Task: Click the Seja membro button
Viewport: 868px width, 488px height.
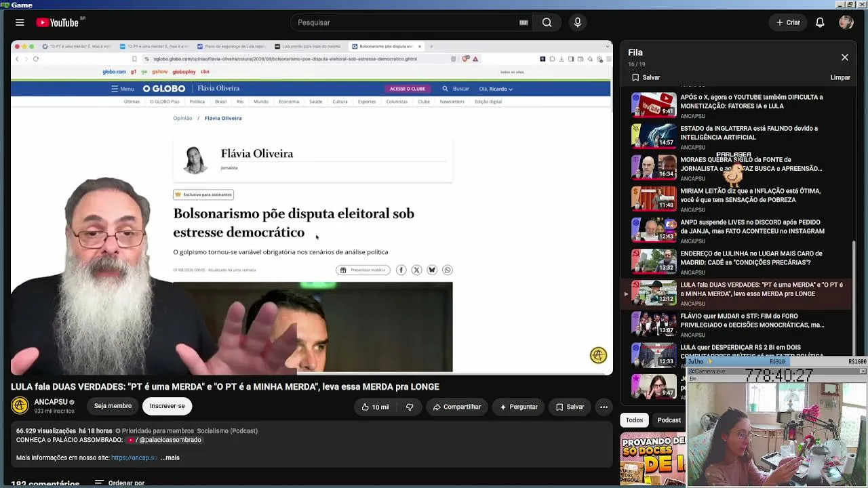Action: pyautogui.click(x=113, y=406)
